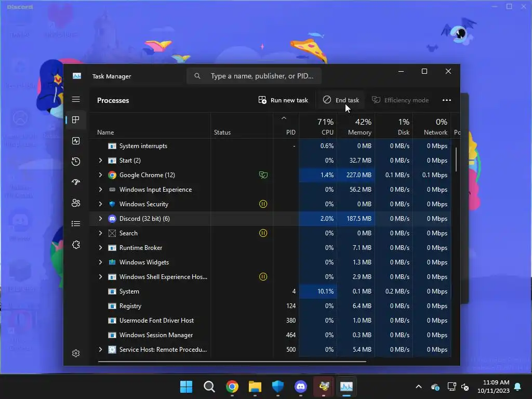Focus the name, publisher, or PID search box
This screenshot has width=532, height=399.
pyautogui.click(x=254, y=76)
